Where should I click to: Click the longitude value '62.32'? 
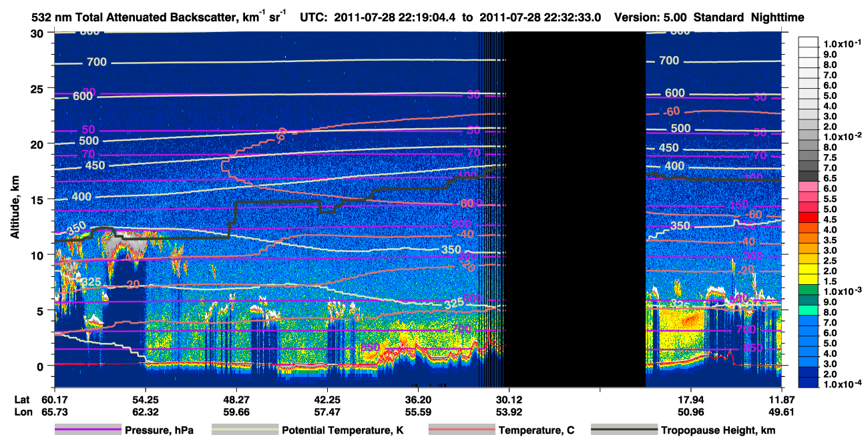(145, 412)
